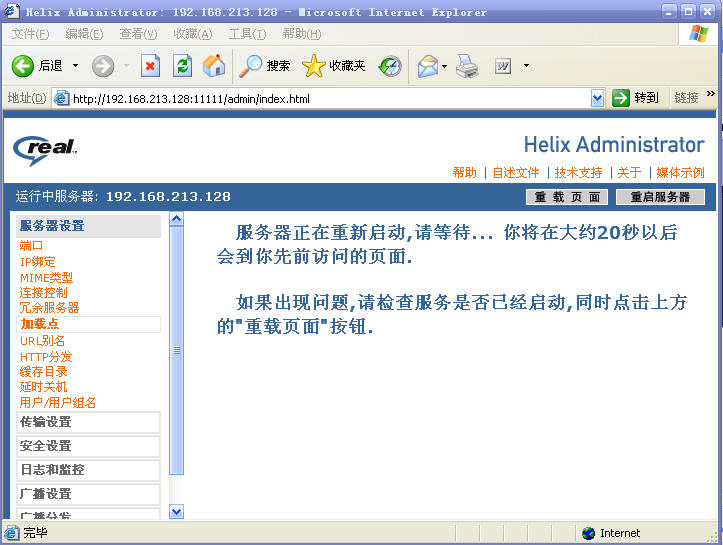Screen dimensions: 723x545
Task: Open the 收藏(A) menu
Action: pos(192,34)
